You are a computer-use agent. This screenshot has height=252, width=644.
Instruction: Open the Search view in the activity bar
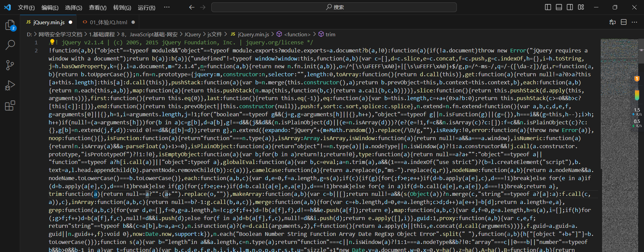click(10, 45)
